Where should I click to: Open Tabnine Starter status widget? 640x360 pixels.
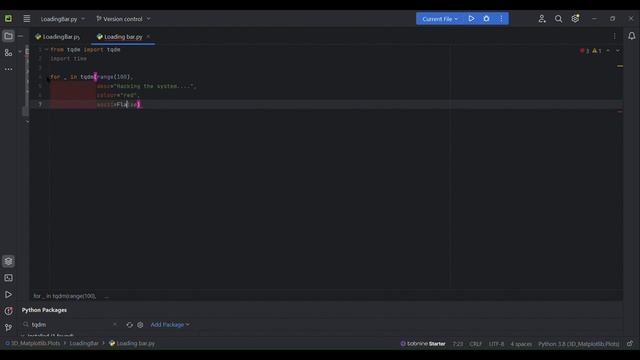click(x=423, y=344)
